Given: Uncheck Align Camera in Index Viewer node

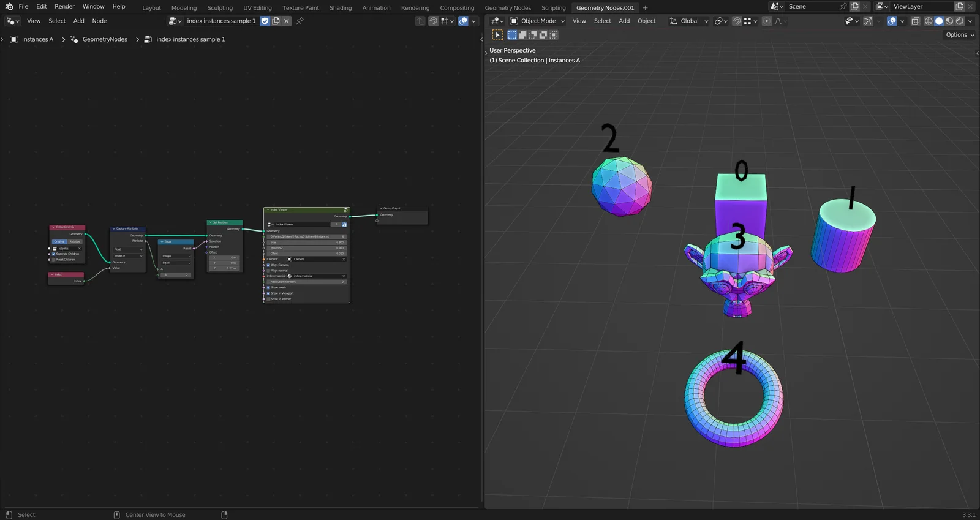Looking at the screenshot, I should click(268, 265).
